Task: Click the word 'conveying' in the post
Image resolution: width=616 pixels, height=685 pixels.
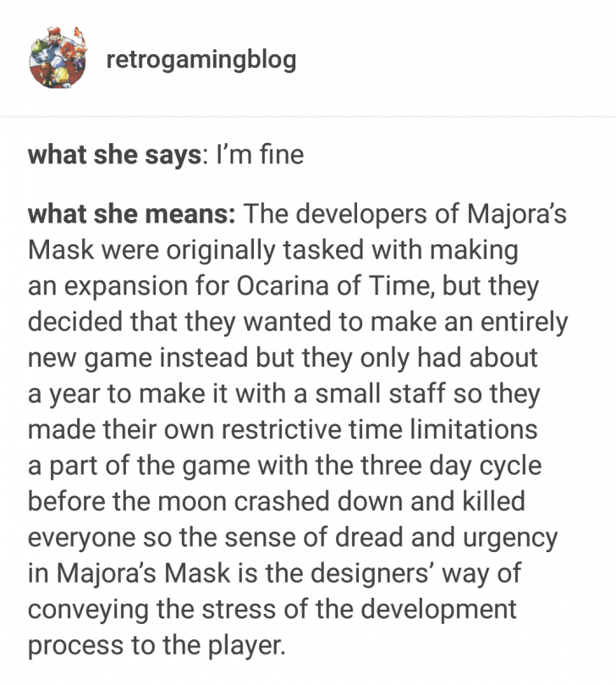Action: click(88, 610)
